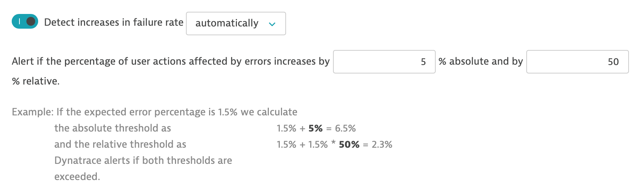Viewport: 644px width, 194px height.
Task: Click the "Alert if the percentage of user actions" sentence
Action: pyautogui.click(x=171, y=61)
